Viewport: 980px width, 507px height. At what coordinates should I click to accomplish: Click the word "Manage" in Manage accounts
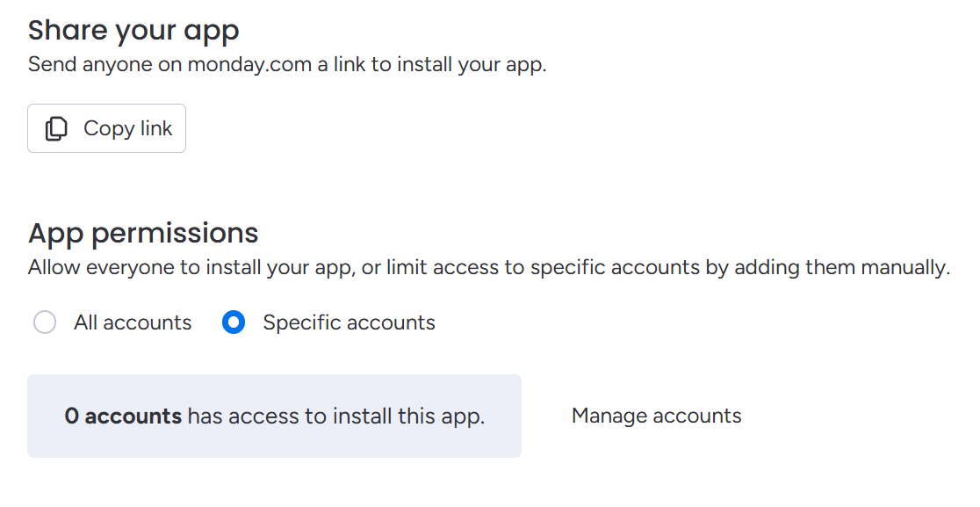click(x=609, y=416)
